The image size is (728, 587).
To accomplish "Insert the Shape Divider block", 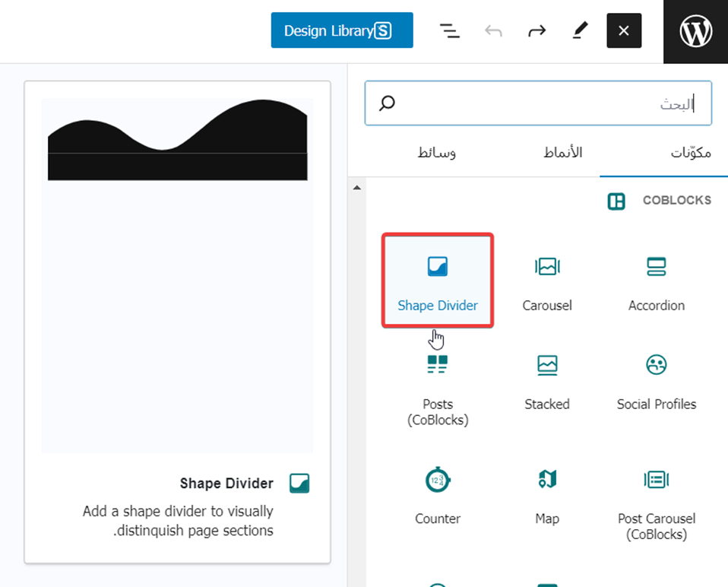I will coord(438,281).
